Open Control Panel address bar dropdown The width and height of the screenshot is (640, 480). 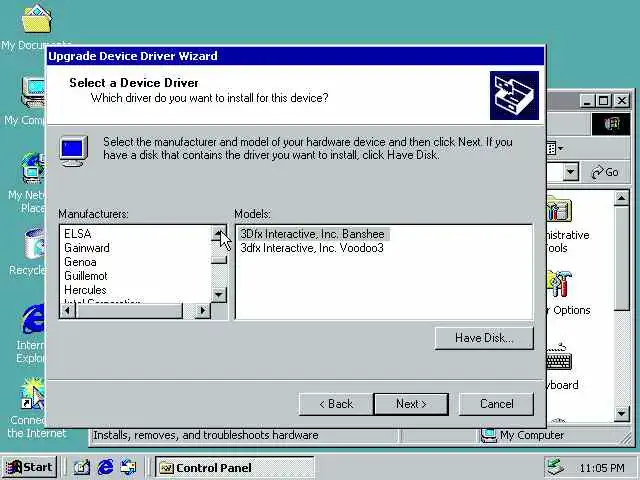click(571, 172)
